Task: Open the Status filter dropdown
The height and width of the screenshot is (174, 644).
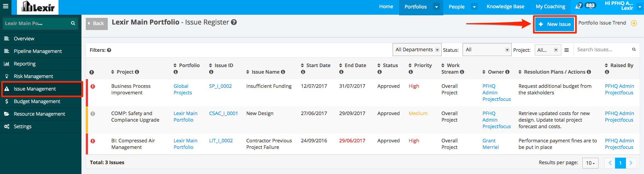Action: (x=487, y=50)
